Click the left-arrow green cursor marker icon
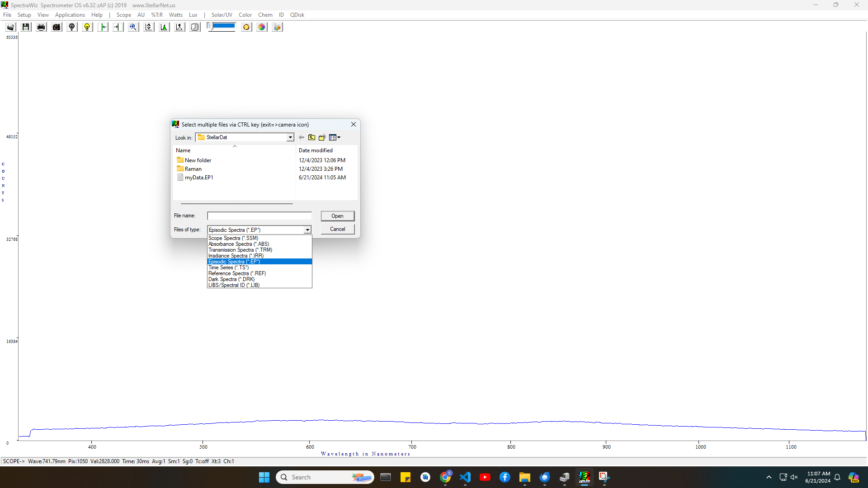 [103, 27]
